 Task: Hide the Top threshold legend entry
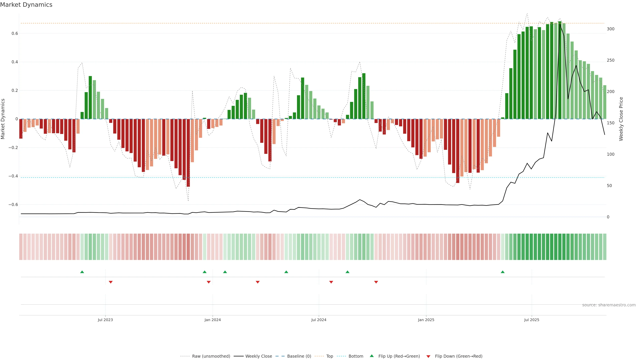330,356
